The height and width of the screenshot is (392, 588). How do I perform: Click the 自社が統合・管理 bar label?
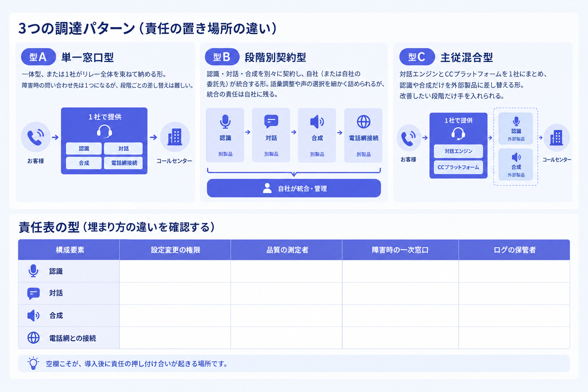[x=302, y=188]
